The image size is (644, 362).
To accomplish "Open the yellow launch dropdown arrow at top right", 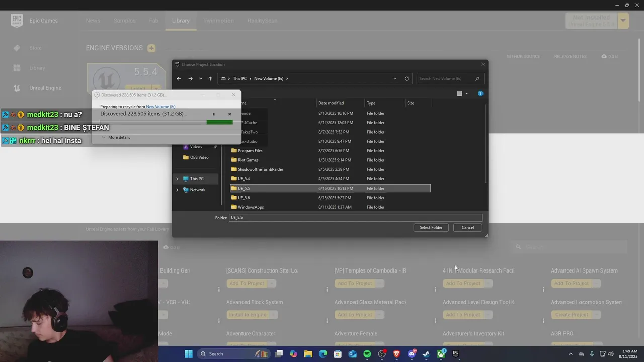I will (623, 21).
